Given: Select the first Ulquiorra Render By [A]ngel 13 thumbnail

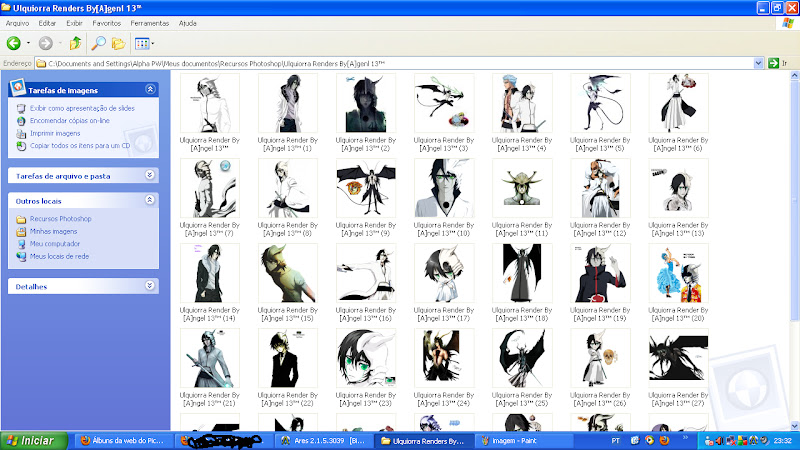Looking at the screenshot, I should coord(210,103).
